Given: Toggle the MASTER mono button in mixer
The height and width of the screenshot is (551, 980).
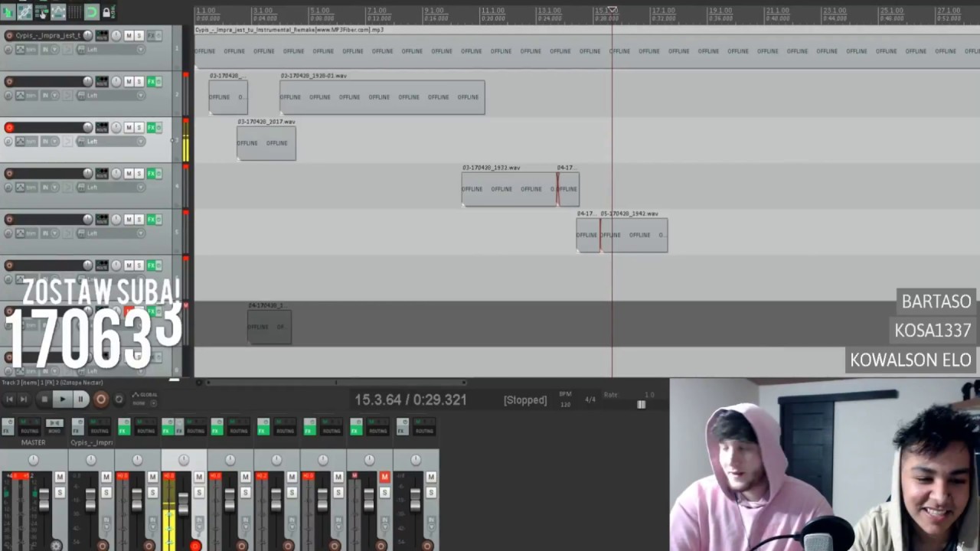Looking at the screenshot, I should tap(54, 423).
